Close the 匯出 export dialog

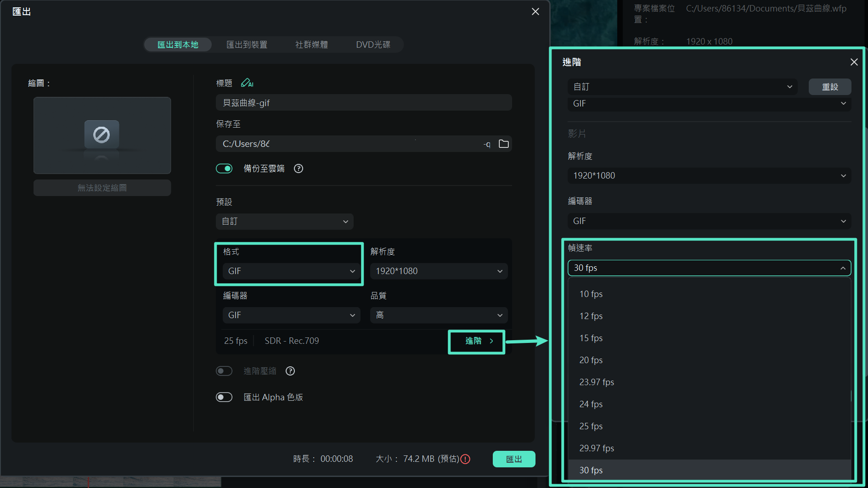[x=535, y=11]
